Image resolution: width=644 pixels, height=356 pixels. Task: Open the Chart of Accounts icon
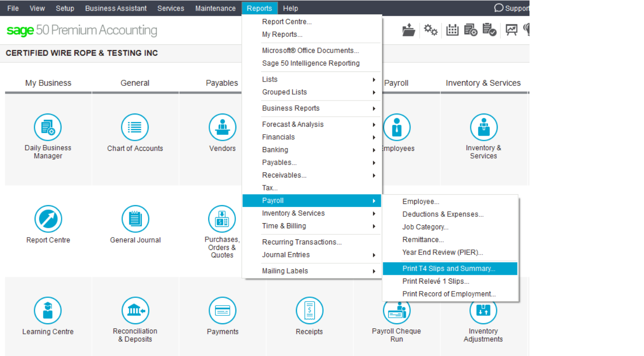click(135, 127)
